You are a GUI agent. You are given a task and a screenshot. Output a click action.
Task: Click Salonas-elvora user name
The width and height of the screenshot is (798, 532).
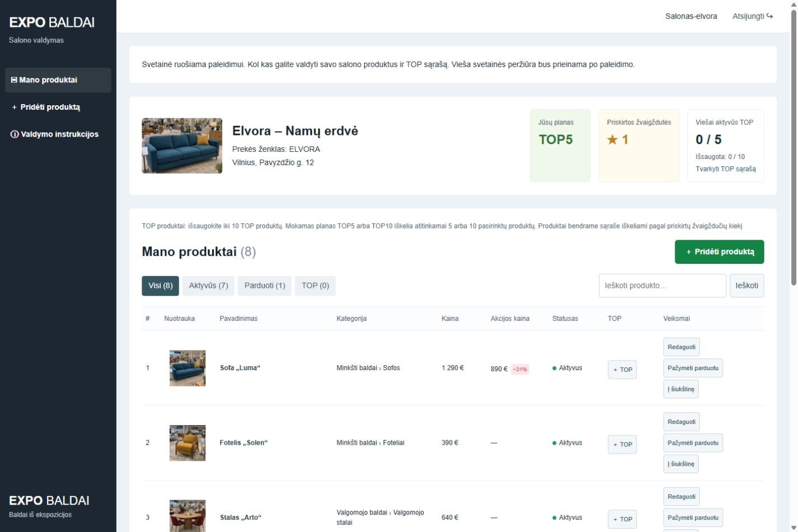691,16
